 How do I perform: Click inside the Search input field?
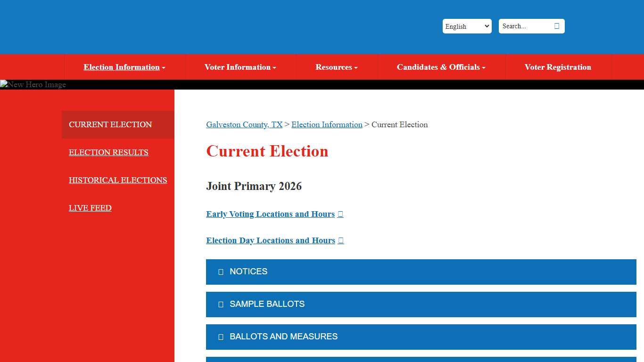coord(523,26)
